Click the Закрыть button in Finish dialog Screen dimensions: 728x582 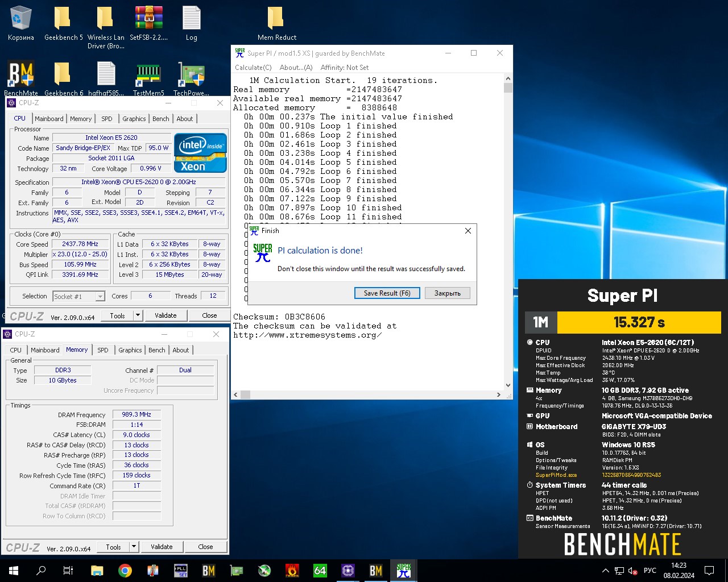(x=448, y=293)
